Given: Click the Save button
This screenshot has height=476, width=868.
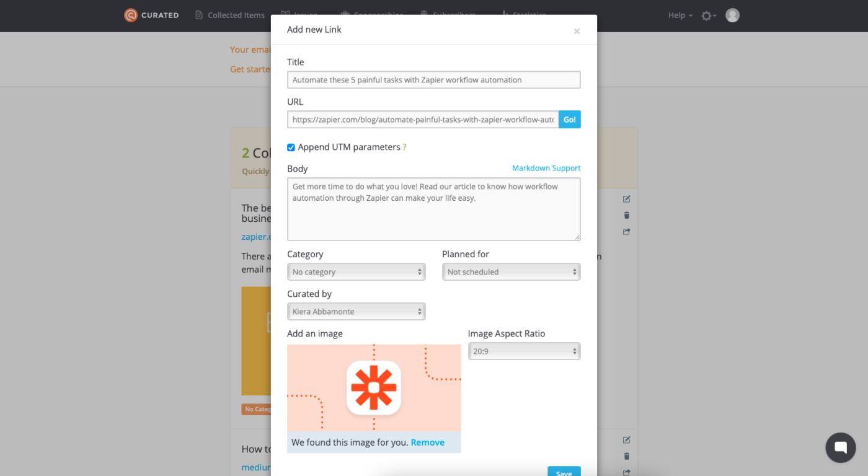Looking at the screenshot, I should (x=564, y=472).
